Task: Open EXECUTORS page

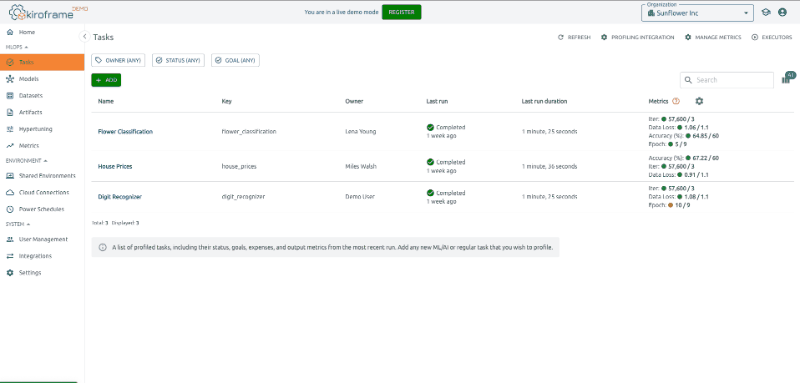Action: [771, 37]
